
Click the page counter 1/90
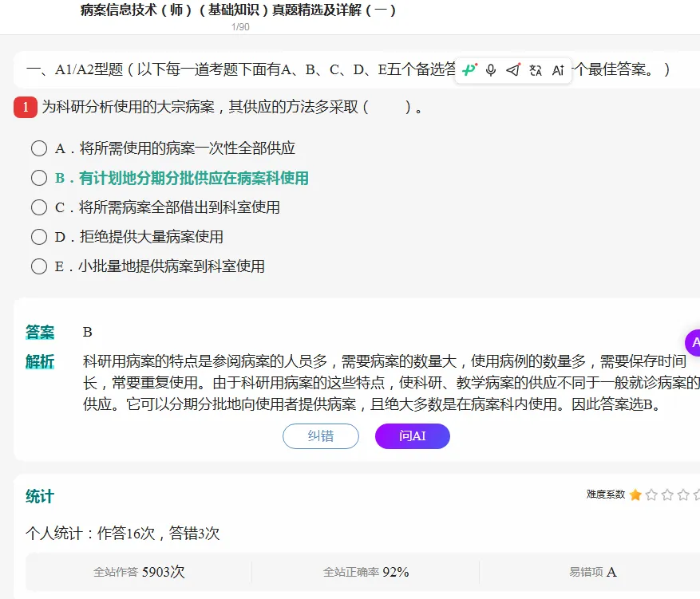coord(240,27)
